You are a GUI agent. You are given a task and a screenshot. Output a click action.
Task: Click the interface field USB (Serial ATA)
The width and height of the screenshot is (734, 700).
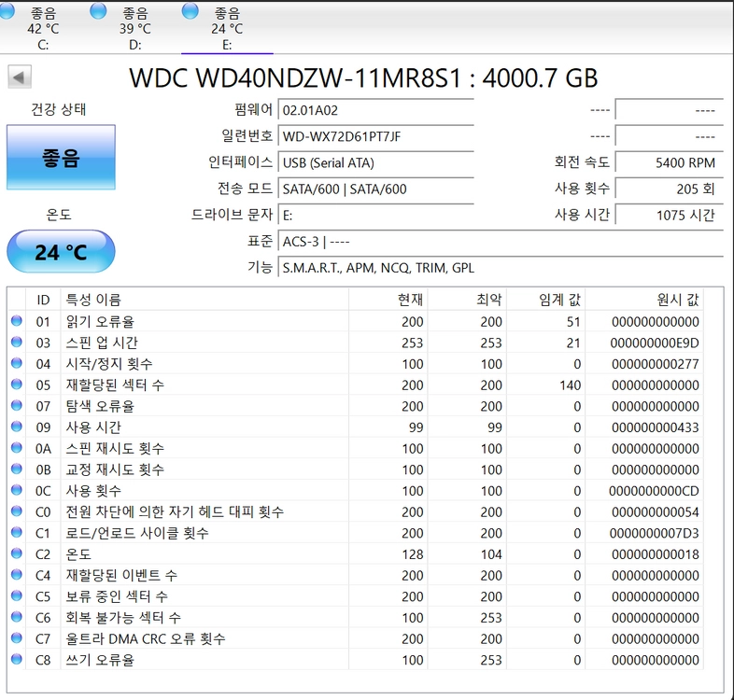coord(376,162)
